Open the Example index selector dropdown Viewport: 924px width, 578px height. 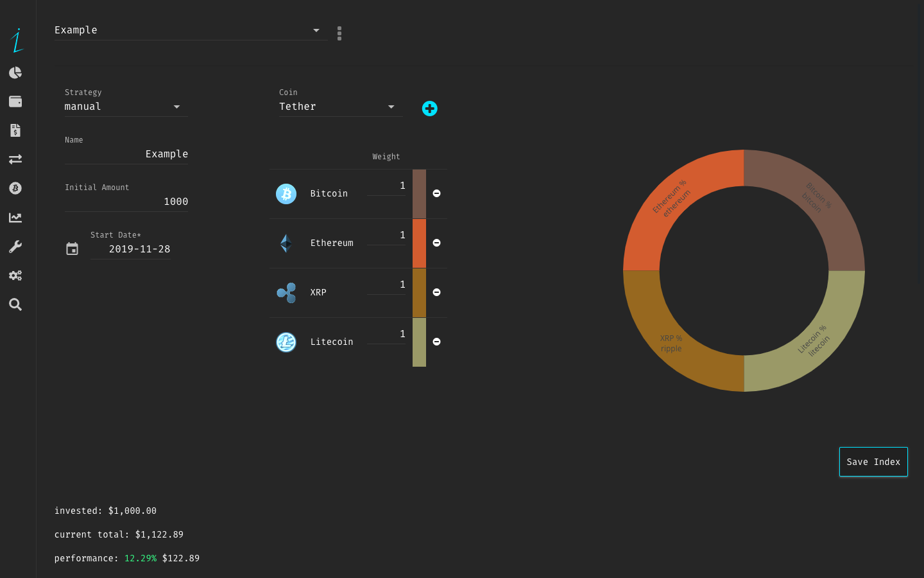pyautogui.click(x=191, y=30)
